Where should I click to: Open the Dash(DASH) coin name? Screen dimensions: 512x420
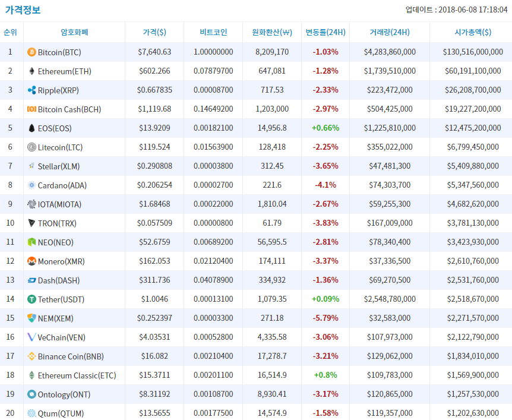coord(59,280)
